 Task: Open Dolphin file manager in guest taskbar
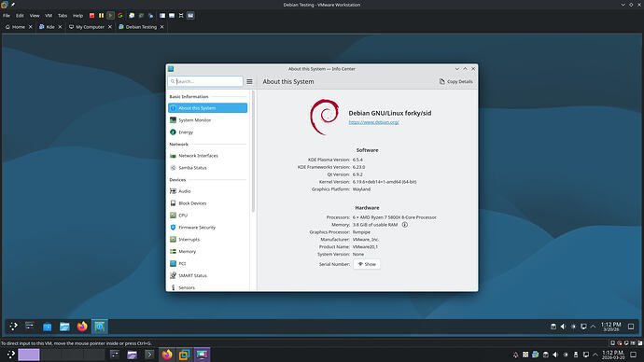(x=64, y=327)
